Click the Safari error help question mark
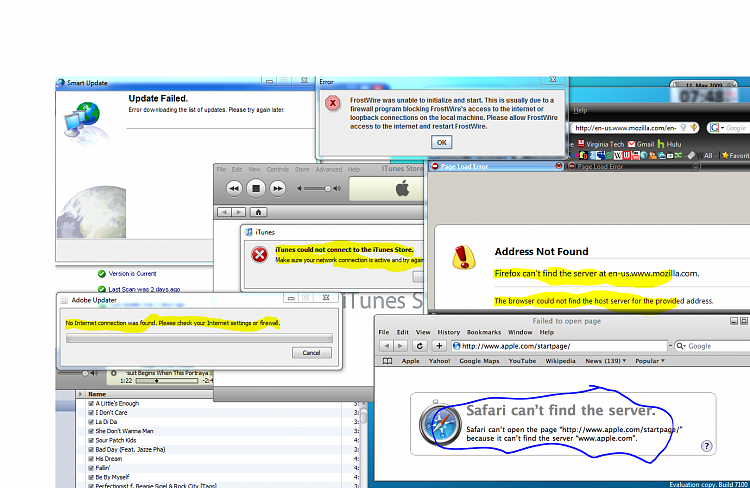This screenshot has width=750, height=488. (x=706, y=446)
